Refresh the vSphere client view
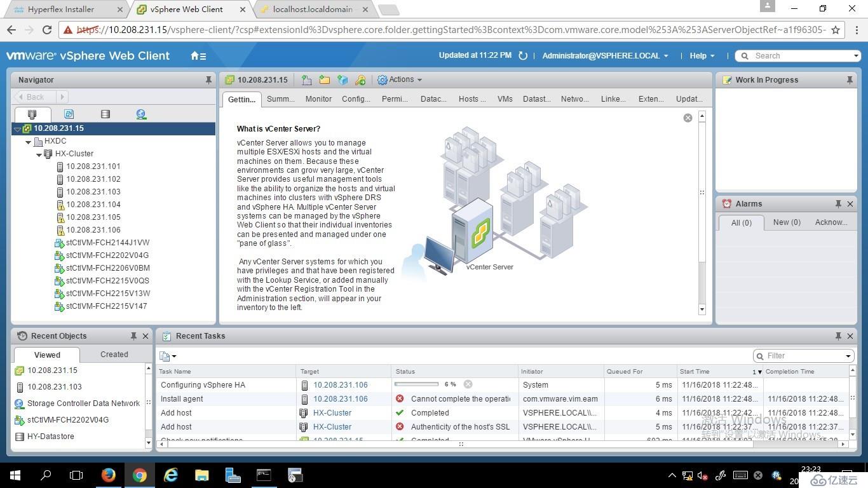Image resolution: width=868 pixels, height=488 pixels. [523, 56]
